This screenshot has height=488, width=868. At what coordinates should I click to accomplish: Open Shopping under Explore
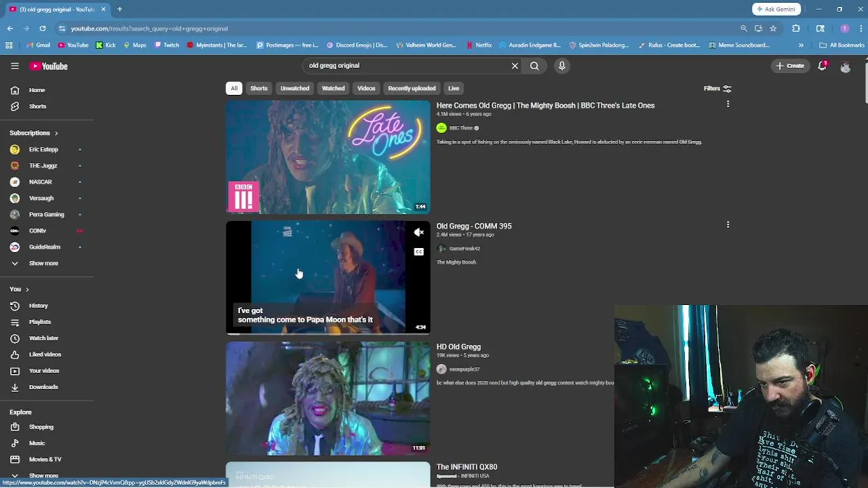point(41,427)
